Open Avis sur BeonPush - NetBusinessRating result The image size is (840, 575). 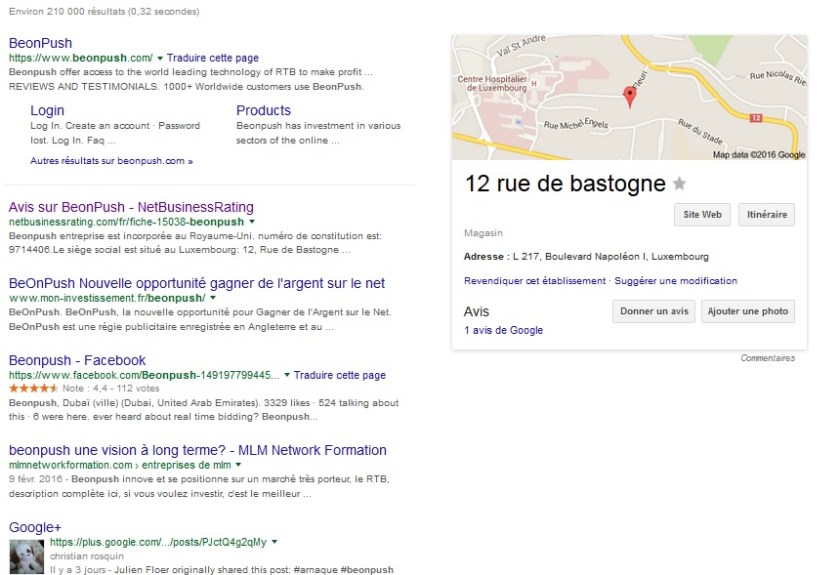tap(131, 207)
